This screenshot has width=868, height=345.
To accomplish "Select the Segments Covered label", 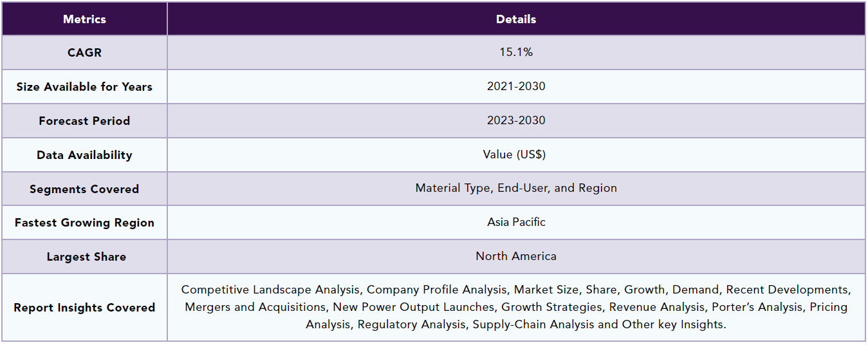I will 84,189.
